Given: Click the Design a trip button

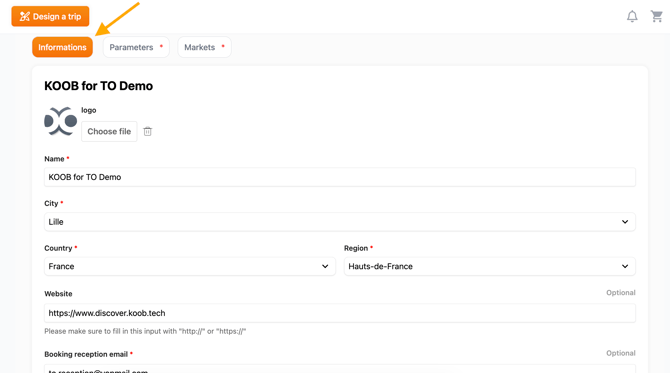Looking at the screenshot, I should 50,16.
